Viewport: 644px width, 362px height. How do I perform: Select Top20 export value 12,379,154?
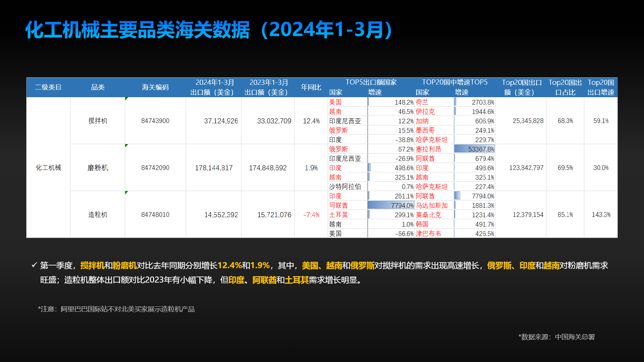(528, 215)
